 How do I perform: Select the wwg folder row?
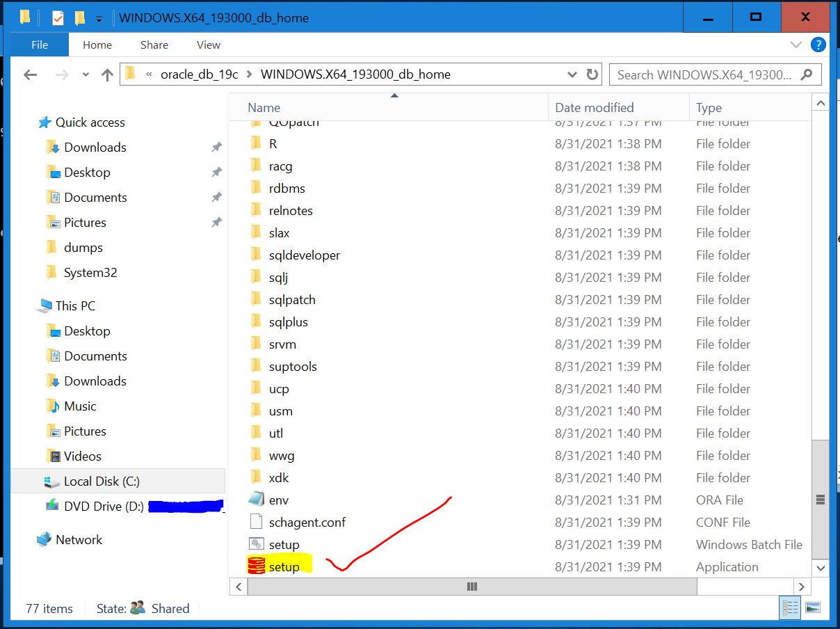pos(520,455)
